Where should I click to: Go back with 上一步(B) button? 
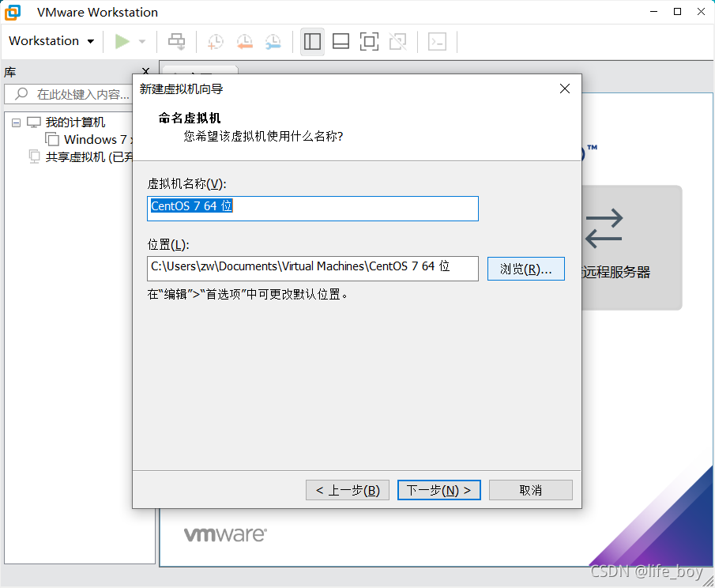pos(348,490)
